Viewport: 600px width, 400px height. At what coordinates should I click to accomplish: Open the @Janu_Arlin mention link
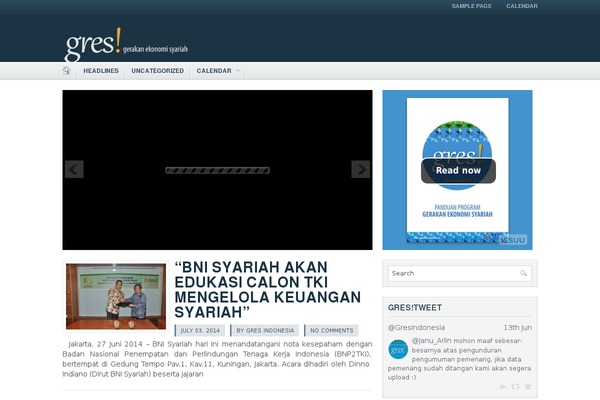(x=432, y=341)
